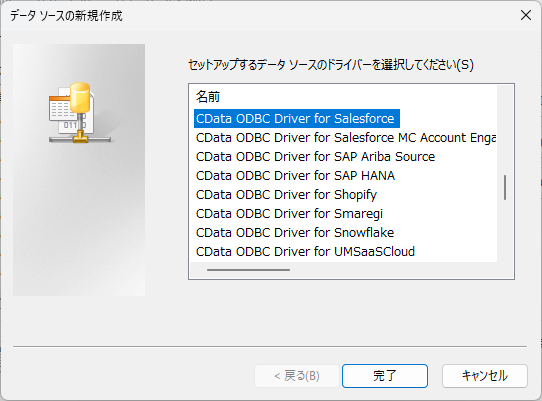The height and width of the screenshot is (401, 542).
Task: Click the 名前 column header
Action: coord(208,96)
